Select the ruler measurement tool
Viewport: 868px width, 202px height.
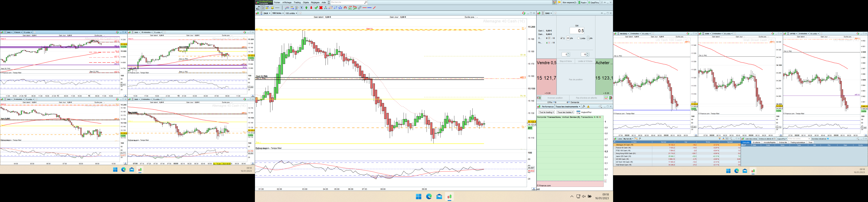(x=360, y=8)
